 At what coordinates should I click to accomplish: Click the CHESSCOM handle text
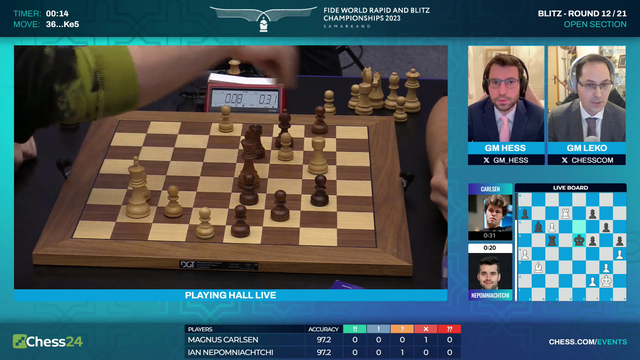point(592,160)
